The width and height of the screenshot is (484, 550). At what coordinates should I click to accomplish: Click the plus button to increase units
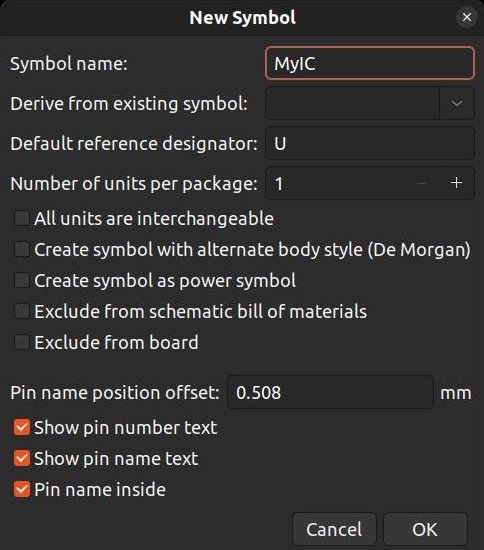[x=456, y=183]
